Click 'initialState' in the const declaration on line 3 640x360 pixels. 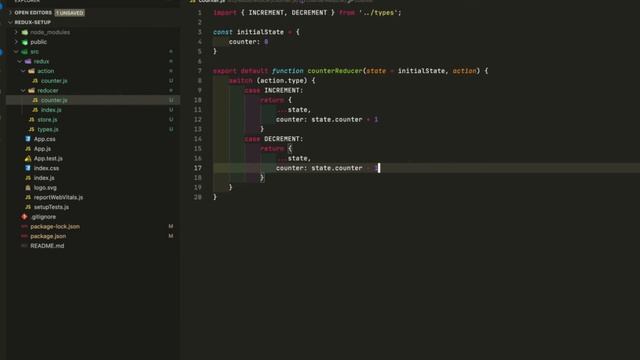(x=260, y=32)
